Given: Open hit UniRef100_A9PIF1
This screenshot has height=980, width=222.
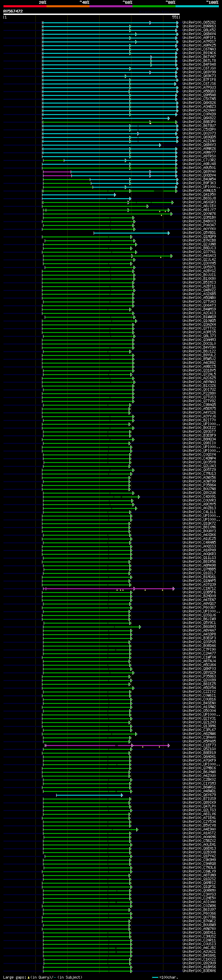Looking at the screenshot, I should (x=199, y=38).
